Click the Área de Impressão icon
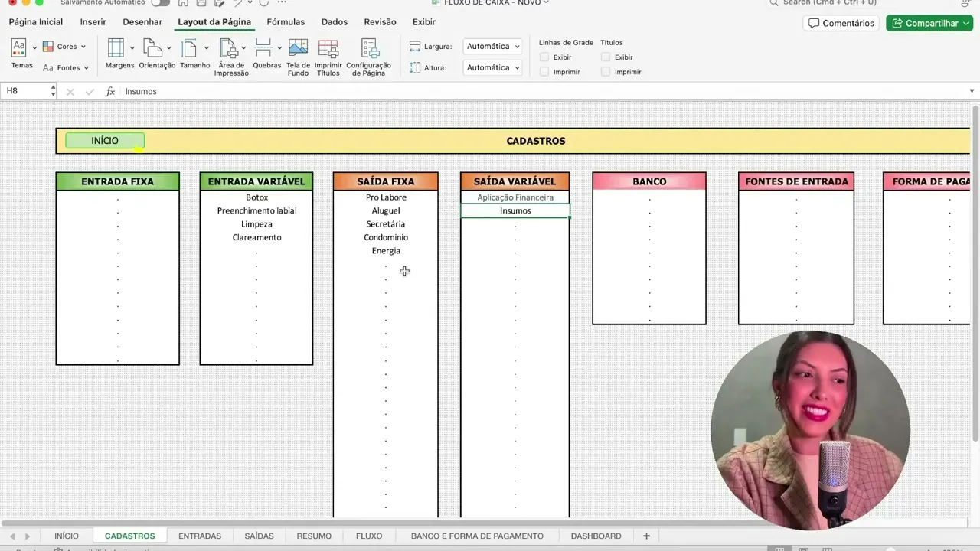Image resolution: width=980 pixels, height=551 pixels. pyautogui.click(x=227, y=47)
